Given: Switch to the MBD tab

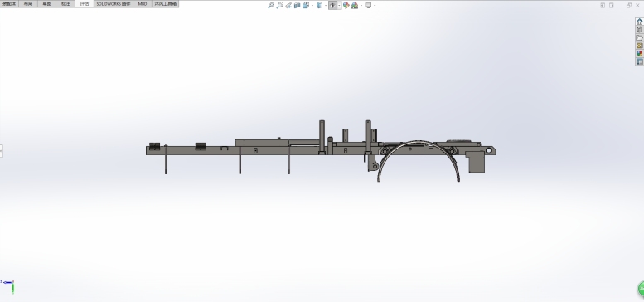Looking at the screenshot, I should coord(142,3).
